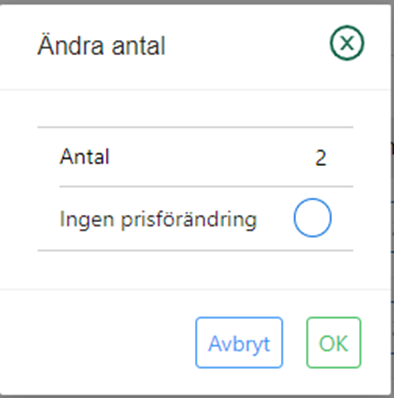This screenshot has width=394, height=398.
Task: Click the green circled close icon
Action: tap(347, 43)
